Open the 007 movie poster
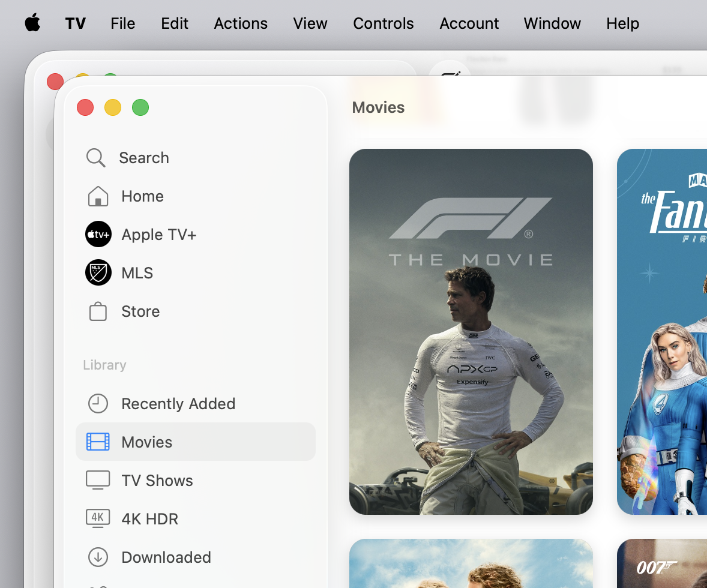This screenshot has width=707, height=588. pyautogui.click(x=662, y=563)
